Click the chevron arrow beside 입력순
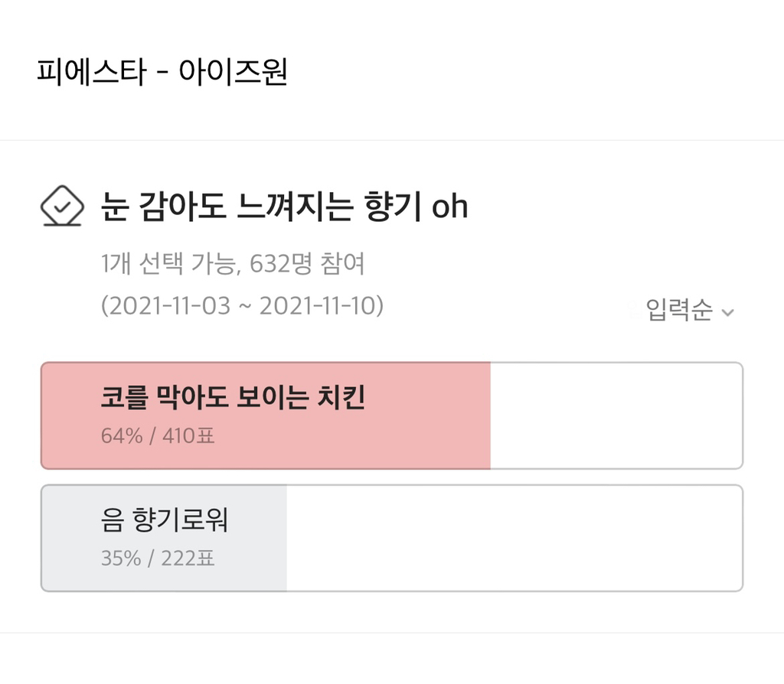Image resolution: width=784 pixels, height=684 pixels. coord(728,312)
